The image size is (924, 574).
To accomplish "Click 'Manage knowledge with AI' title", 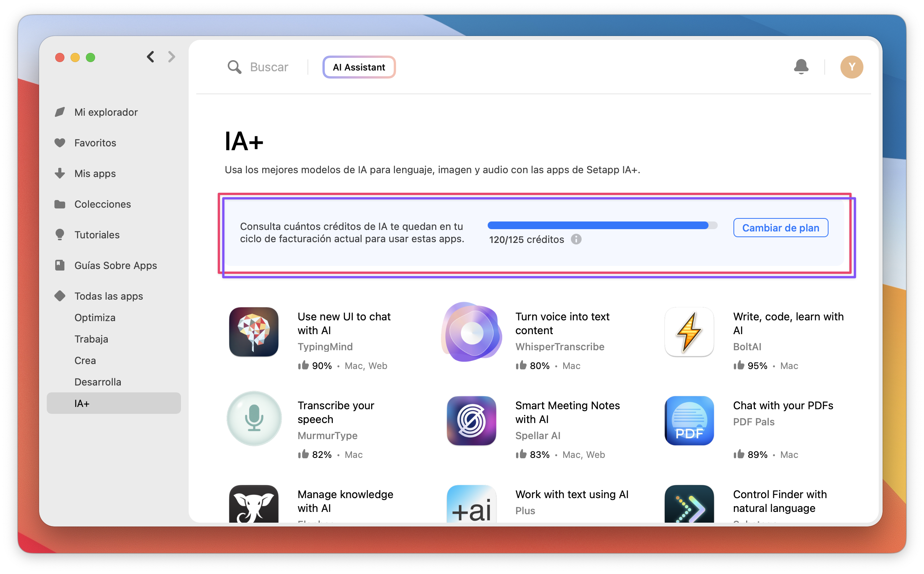I will pos(345,501).
